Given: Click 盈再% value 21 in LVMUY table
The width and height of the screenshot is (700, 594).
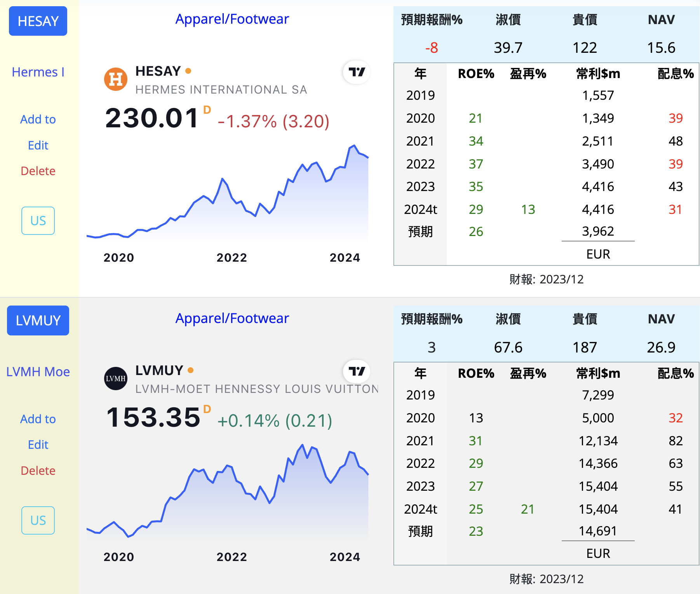Looking at the screenshot, I should click(528, 509).
